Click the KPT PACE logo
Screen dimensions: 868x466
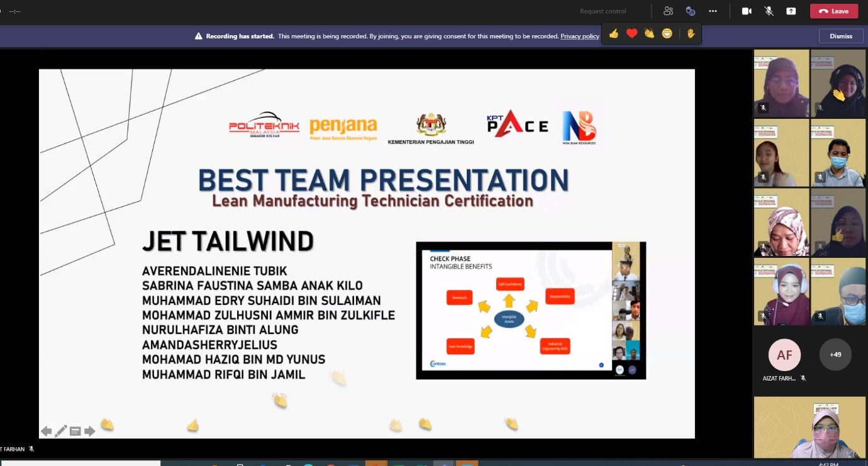pos(518,125)
